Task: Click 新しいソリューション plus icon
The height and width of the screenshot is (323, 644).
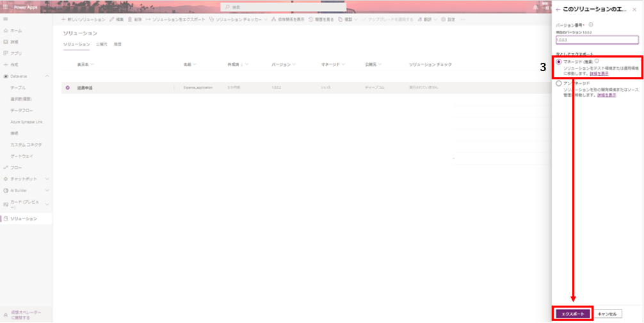Action: [63, 20]
